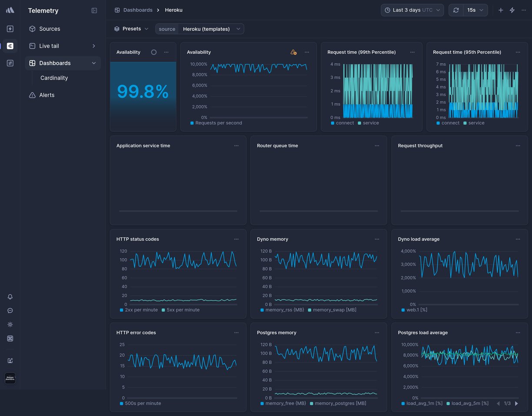Open options for HTTP status codes chart
Screen dimensions: 532x416
(x=236, y=239)
